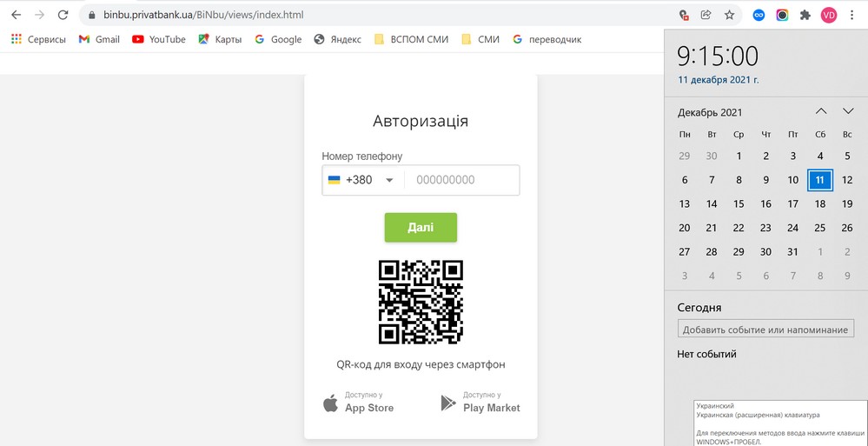868x446 pixels.
Task: Select greyed November 29 in the calendar
Action: click(684, 156)
